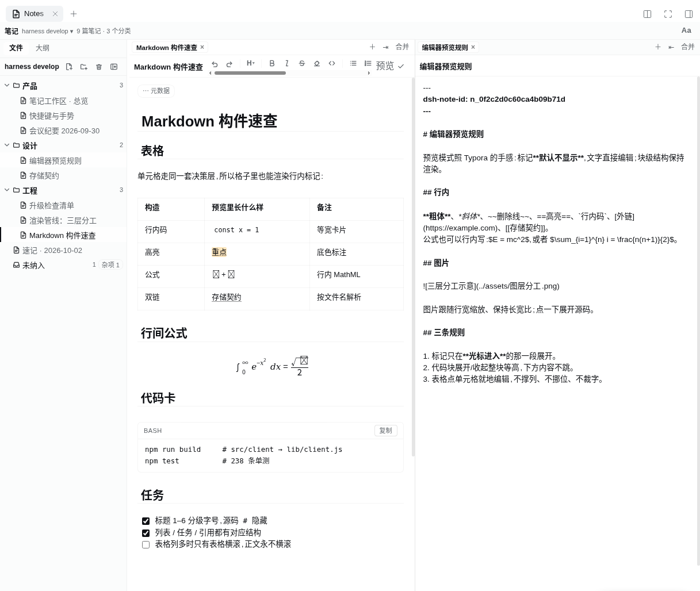This screenshot has width=700, height=591.
Task: Uncheck the 标题 1–6 分级字号 task
Action: (146, 521)
